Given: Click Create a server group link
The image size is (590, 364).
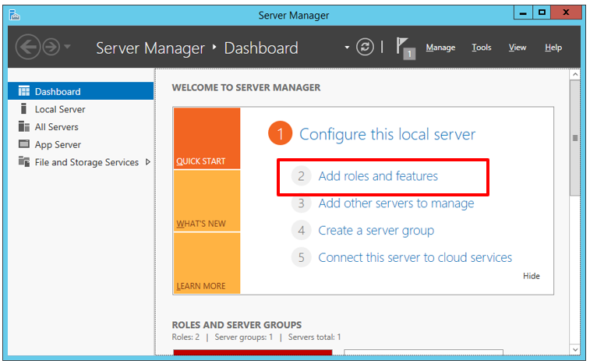Looking at the screenshot, I should click(x=376, y=231).
